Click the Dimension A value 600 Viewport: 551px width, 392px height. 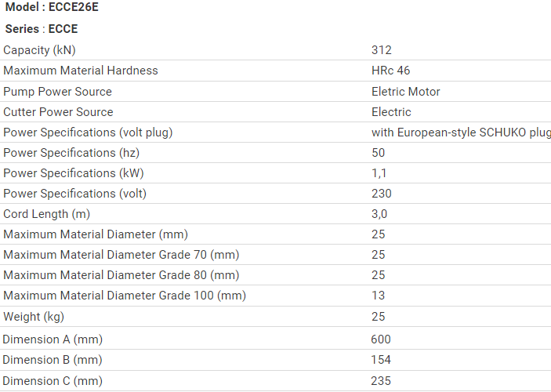[x=381, y=339]
